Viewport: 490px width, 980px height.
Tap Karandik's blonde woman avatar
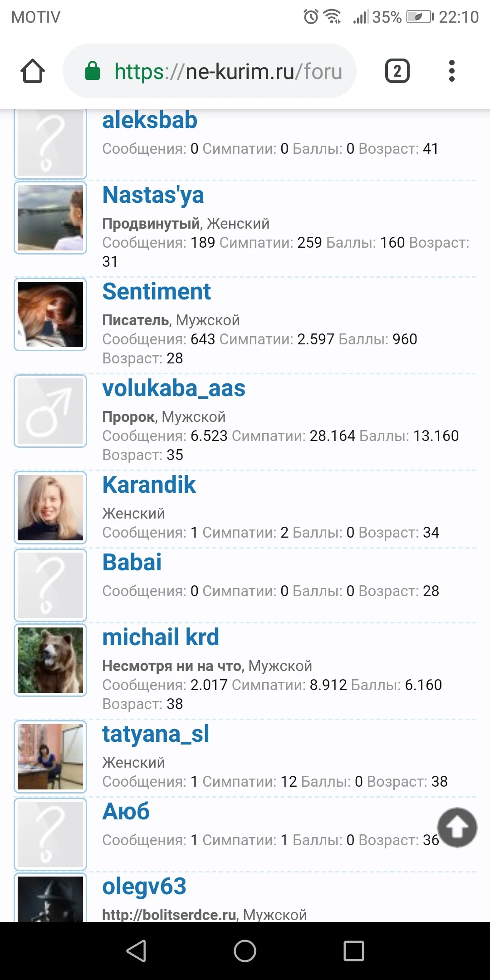pos(50,508)
